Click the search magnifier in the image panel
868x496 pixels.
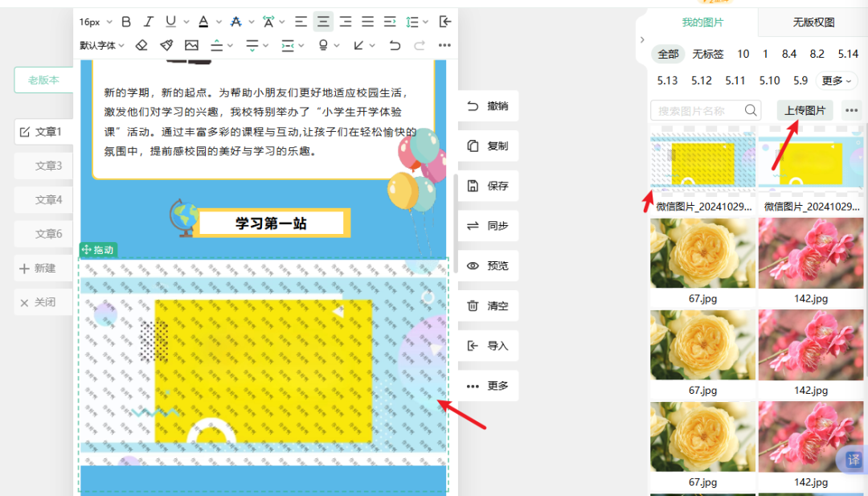pyautogui.click(x=751, y=110)
